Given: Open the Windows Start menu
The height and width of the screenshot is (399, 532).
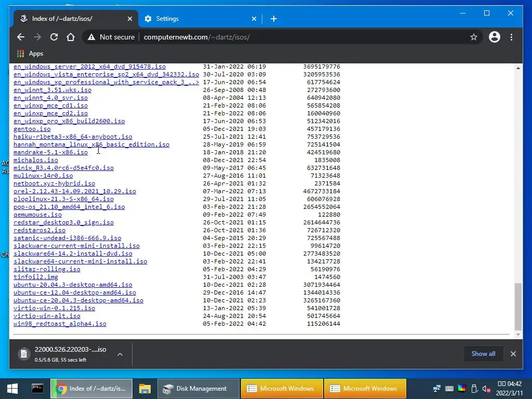Looking at the screenshot, I should click(12, 389).
